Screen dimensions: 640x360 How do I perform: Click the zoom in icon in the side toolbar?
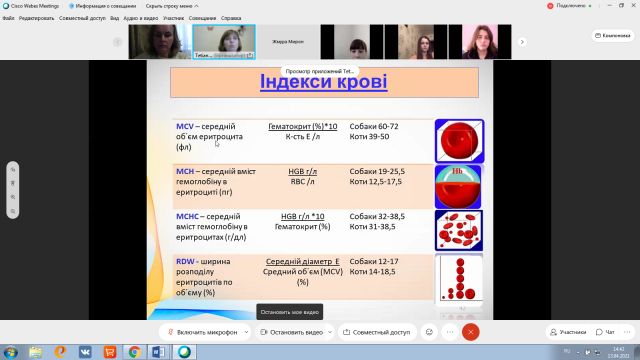[x=13, y=197]
